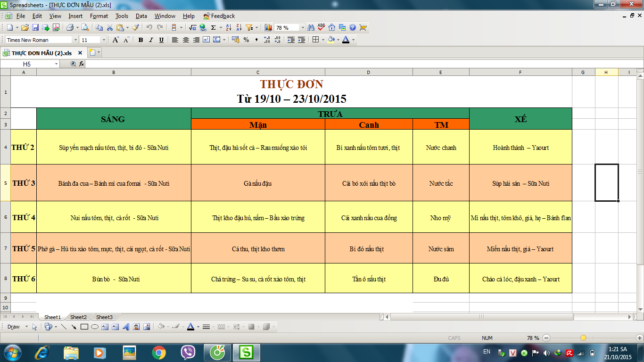Image resolution: width=644 pixels, height=362 pixels.
Task: Click the Draw button in the drawing toolbar
Action: tap(14, 327)
